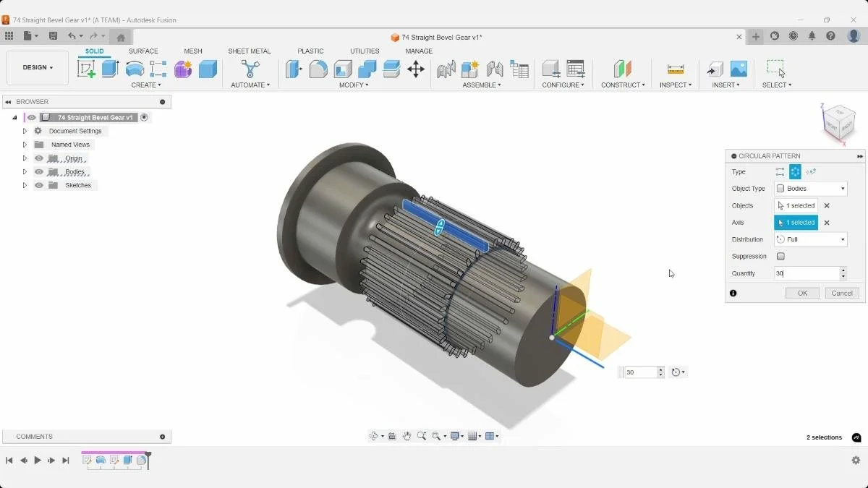The height and width of the screenshot is (488, 868).
Task: Select the circular pattern type icon
Action: 795,171
